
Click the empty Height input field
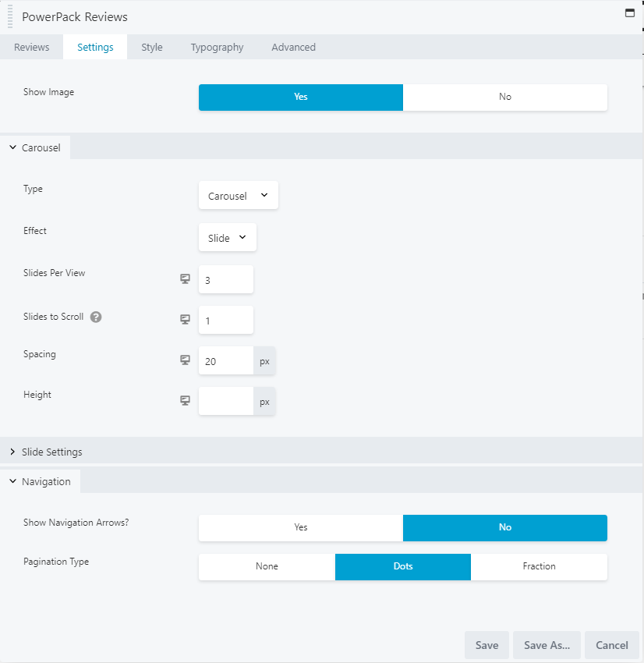coord(226,401)
